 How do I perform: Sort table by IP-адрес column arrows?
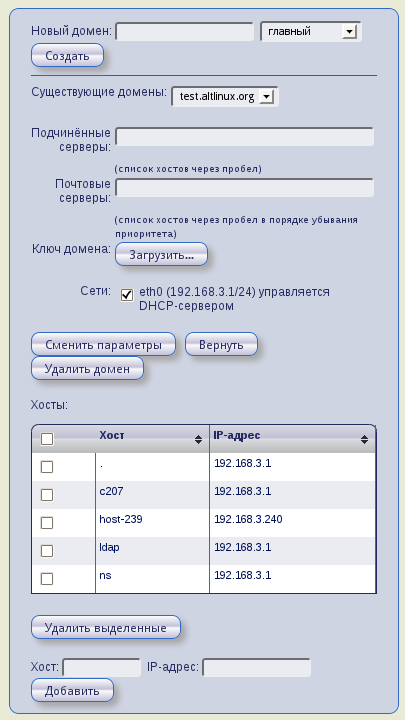[x=364, y=439]
